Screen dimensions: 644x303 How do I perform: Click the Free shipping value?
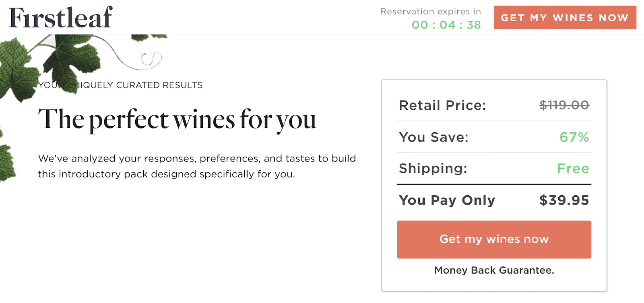(x=573, y=168)
